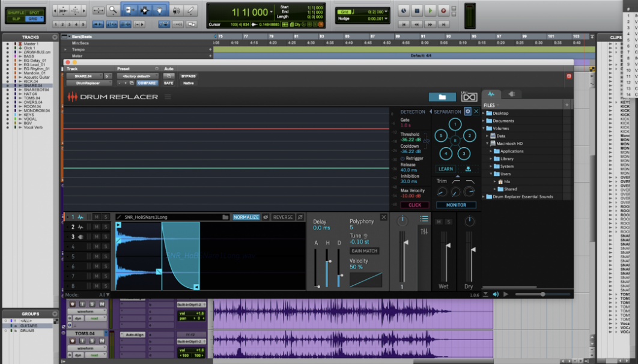
Task: Expand the Desktop folder in Files
Action: [x=484, y=113]
